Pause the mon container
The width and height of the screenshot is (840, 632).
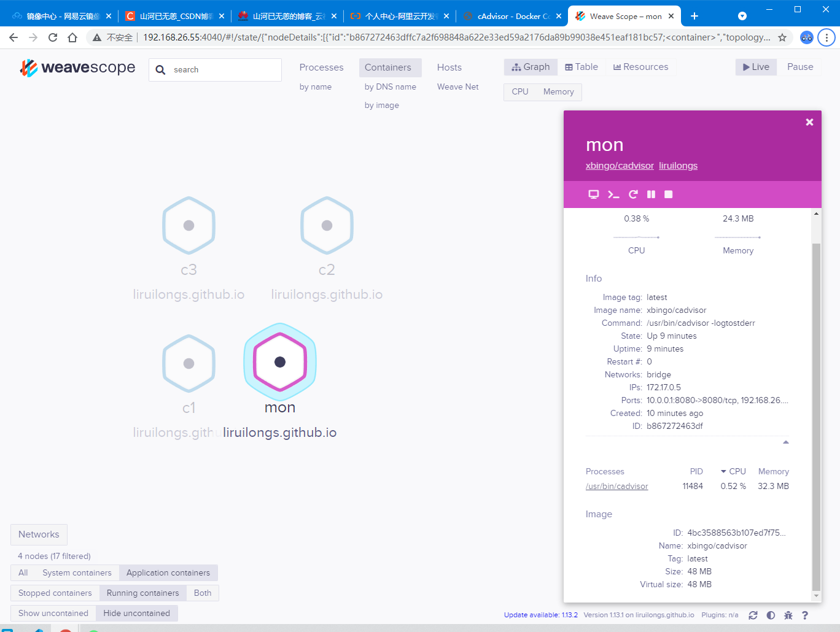tap(651, 195)
